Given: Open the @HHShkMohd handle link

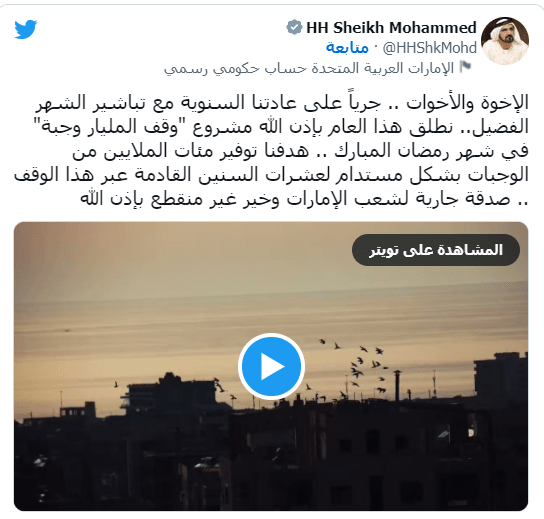Looking at the screenshot, I should pos(430,48).
